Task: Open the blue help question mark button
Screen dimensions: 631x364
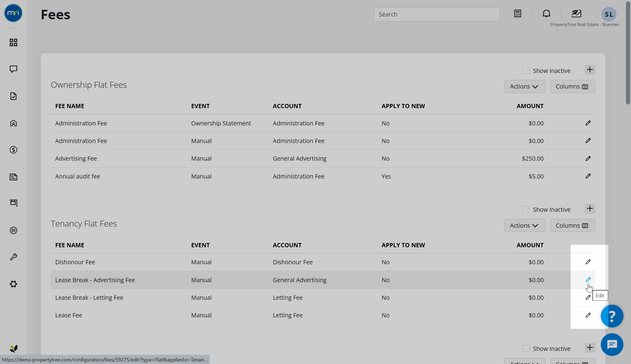Action: (612, 316)
